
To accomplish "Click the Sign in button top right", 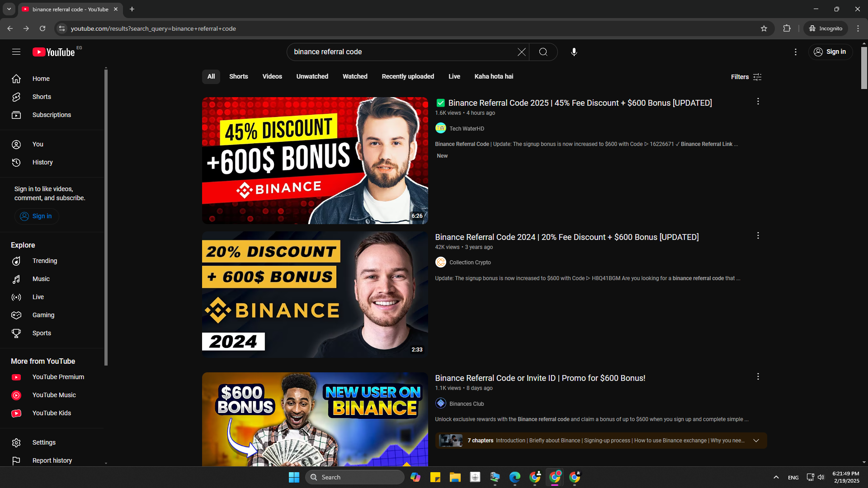I will pos(830,52).
